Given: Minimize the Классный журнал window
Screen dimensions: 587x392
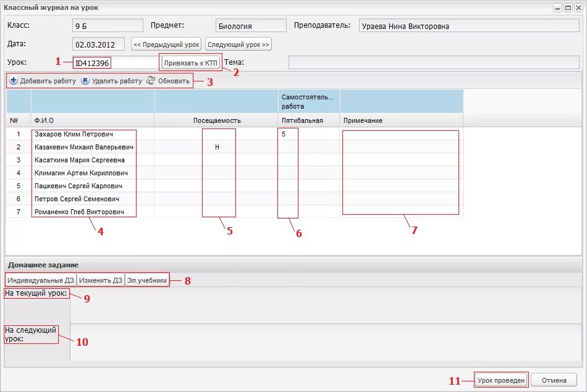Looking at the screenshot, I should (558, 7).
